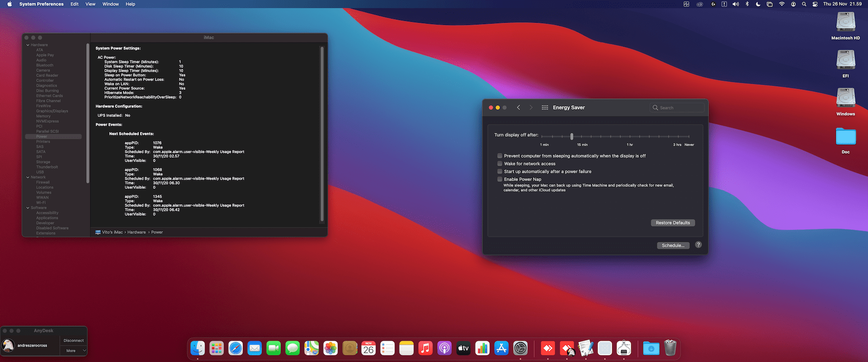The width and height of the screenshot is (868, 362).
Task: Click the Restore Defaults button
Action: click(673, 223)
